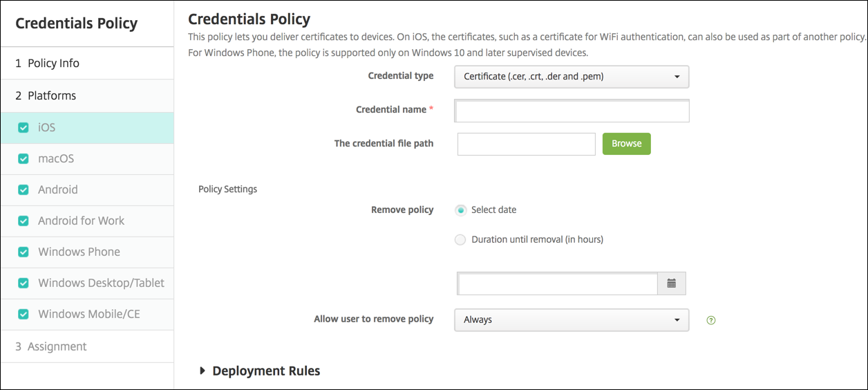Toggle the Windows Phone checkbox
This screenshot has height=390, width=868.
click(x=23, y=252)
